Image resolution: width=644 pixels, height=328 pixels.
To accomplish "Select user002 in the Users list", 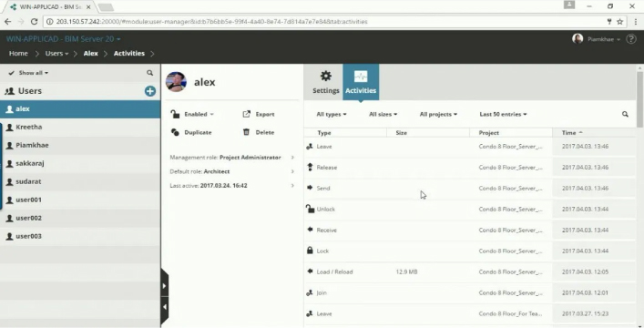I will click(x=80, y=218).
